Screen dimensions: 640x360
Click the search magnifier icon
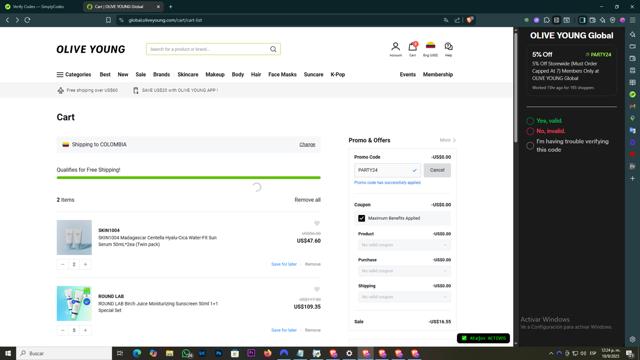273,49
